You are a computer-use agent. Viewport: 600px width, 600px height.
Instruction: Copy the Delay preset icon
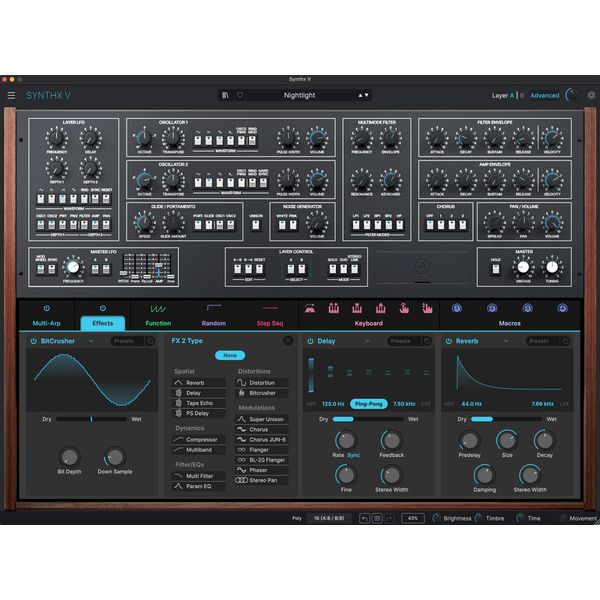427,341
